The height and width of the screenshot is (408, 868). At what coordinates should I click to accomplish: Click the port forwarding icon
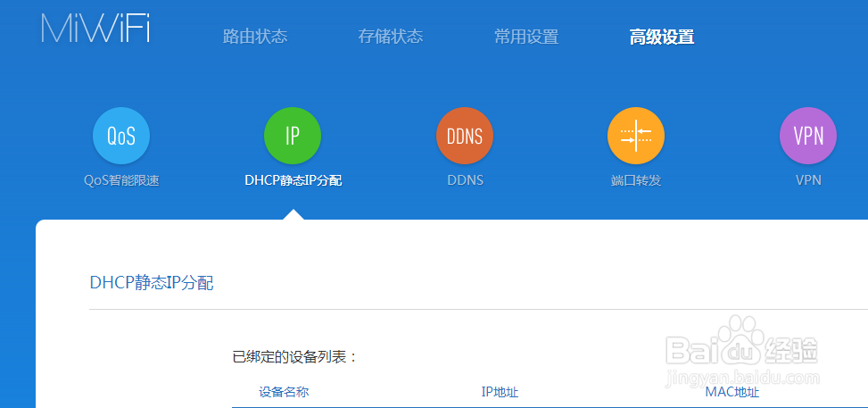[x=636, y=136]
